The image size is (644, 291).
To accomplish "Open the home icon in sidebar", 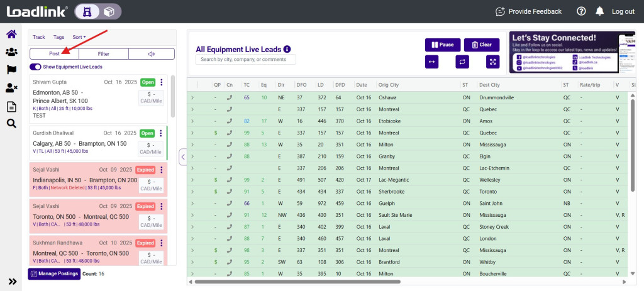I will [11, 35].
